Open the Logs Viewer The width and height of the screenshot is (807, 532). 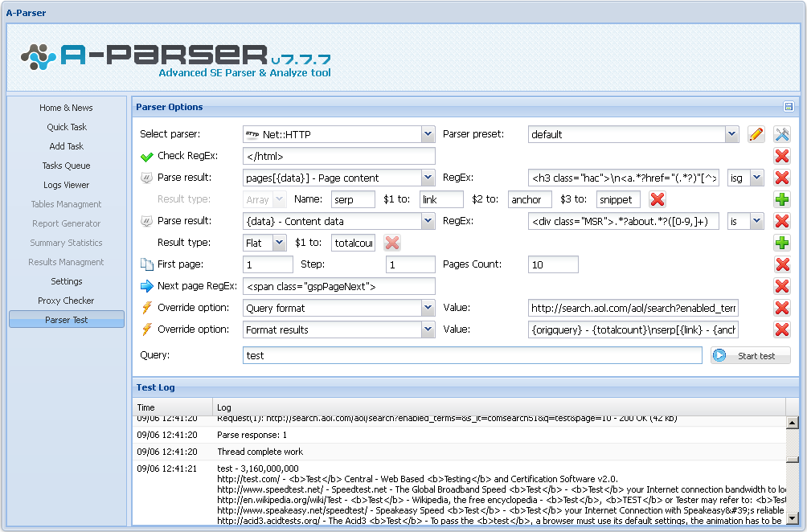[x=67, y=185]
